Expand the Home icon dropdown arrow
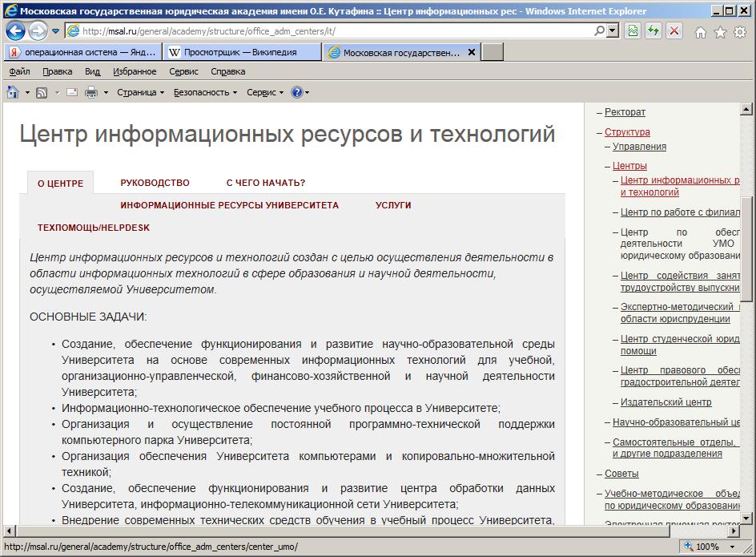 coord(27,92)
